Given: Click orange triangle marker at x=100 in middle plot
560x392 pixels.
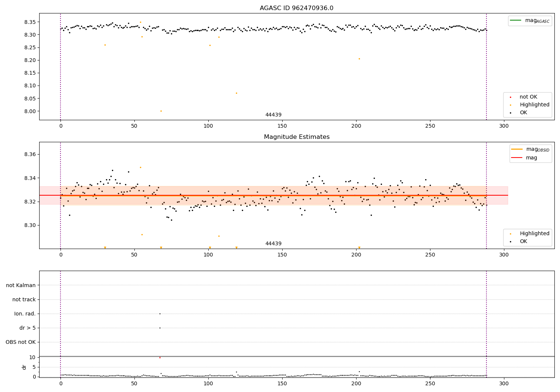Looking at the screenshot, I should click(x=210, y=248).
